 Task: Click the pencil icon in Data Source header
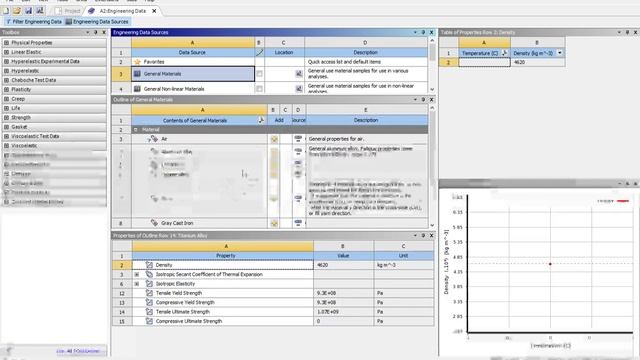[x=260, y=52]
